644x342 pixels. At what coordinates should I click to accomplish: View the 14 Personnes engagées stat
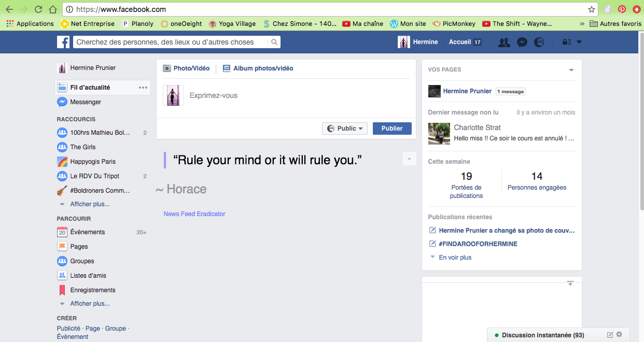pos(537,181)
